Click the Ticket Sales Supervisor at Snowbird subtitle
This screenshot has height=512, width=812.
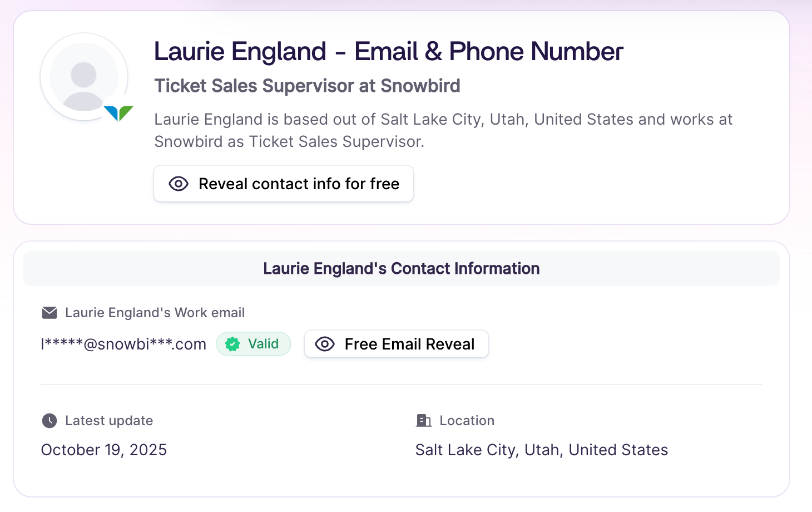(307, 86)
